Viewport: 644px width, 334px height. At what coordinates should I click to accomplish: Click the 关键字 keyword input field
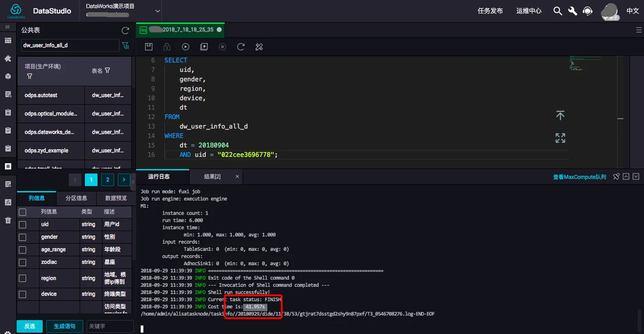[x=110, y=326]
